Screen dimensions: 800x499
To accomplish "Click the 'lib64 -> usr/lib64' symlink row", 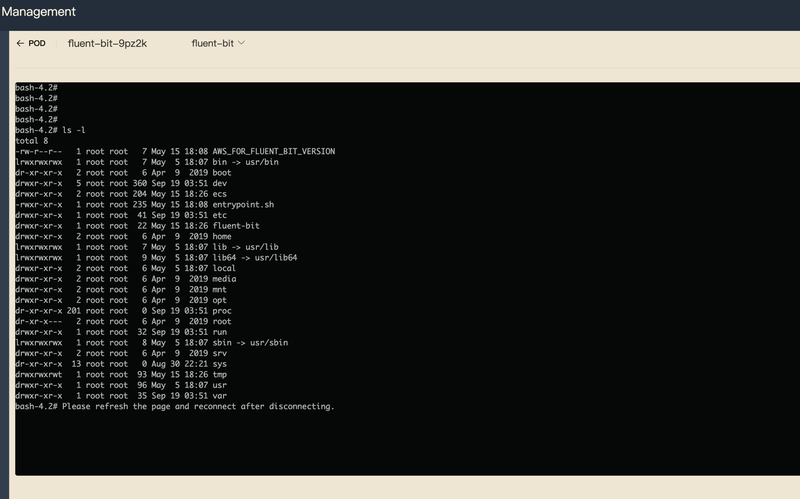I will click(157, 258).
